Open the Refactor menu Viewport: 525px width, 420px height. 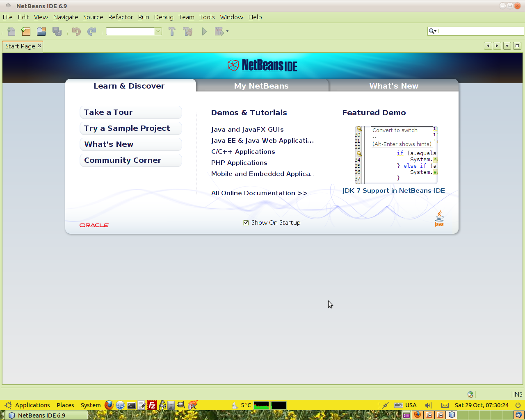tap(121, 17)
